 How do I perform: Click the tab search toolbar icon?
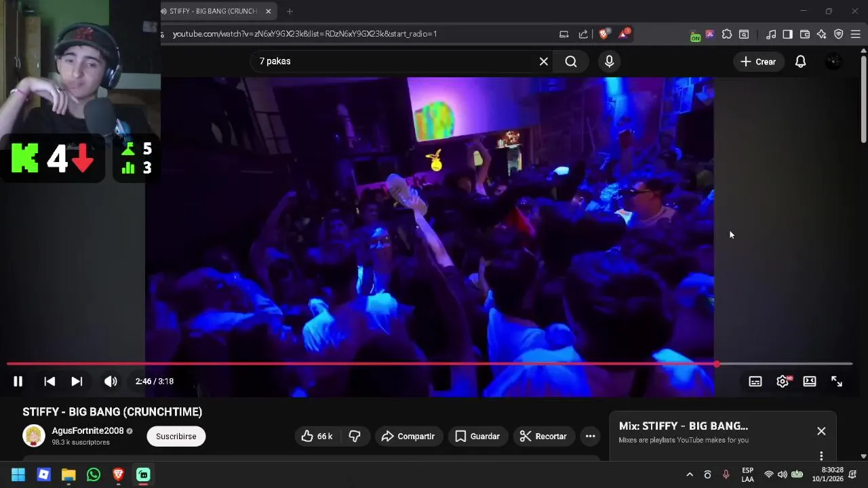click(744, 34)
